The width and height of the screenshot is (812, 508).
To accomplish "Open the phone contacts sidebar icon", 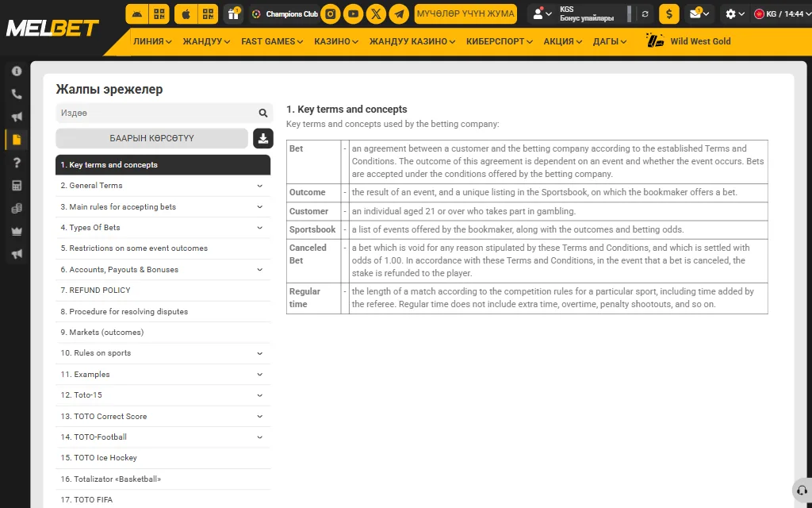I will 17,94.
